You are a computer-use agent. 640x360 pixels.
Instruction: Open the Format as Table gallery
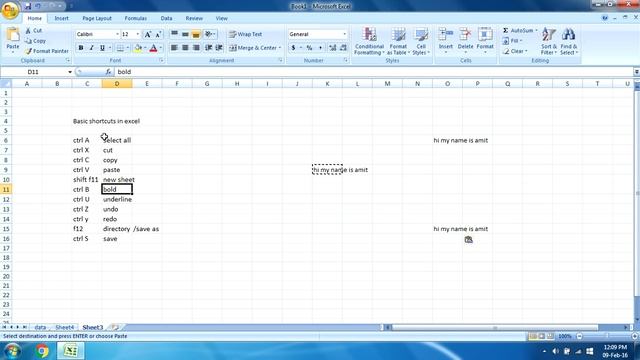point(398,41)
